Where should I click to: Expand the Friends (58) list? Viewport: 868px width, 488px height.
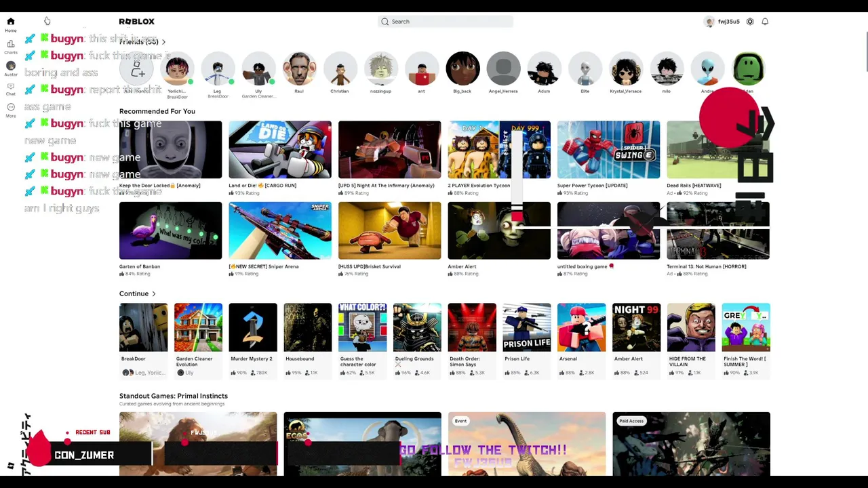[142, 42]
